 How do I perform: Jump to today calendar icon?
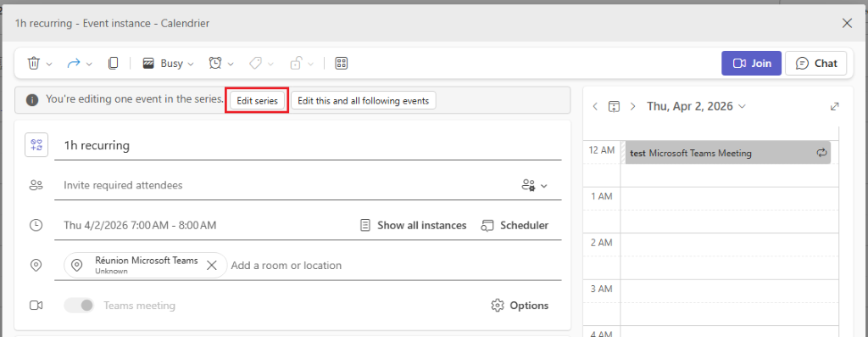[614, 106]
